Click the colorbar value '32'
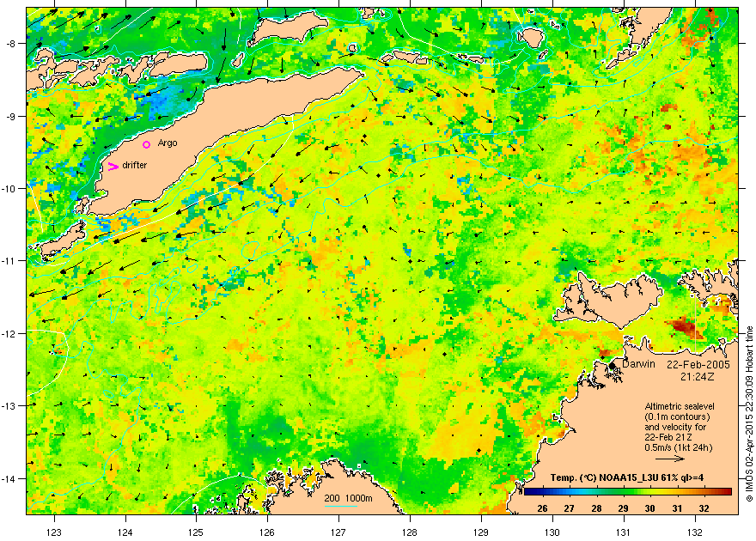The image size is (756, 541). [704, 508]
